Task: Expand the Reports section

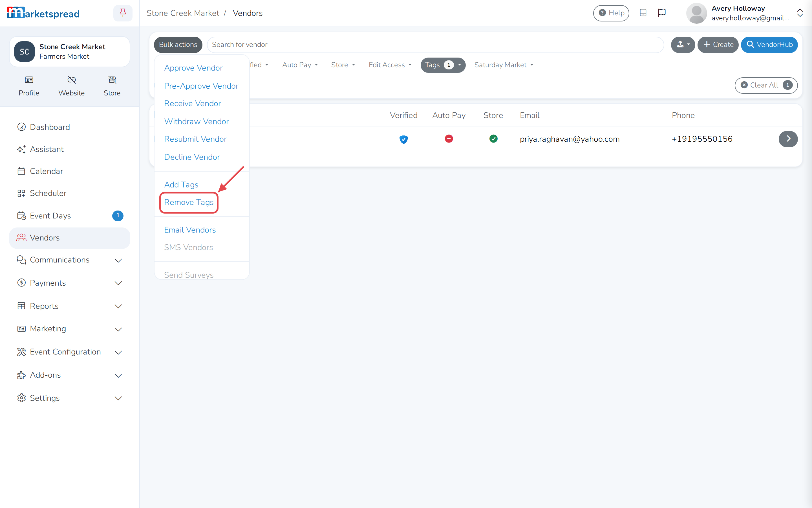Action: (69, 306)
